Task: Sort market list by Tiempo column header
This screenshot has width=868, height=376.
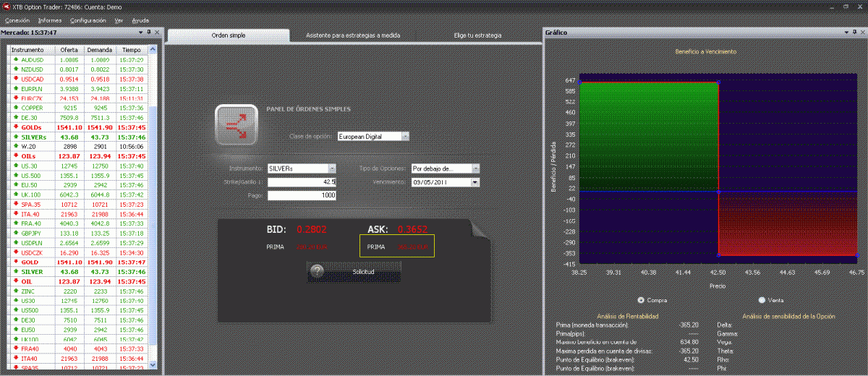Action: click(132, 50)
